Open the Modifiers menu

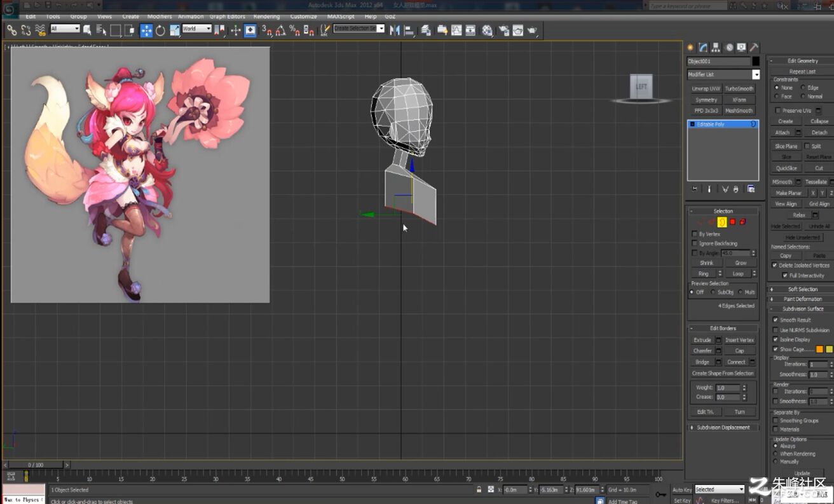160,17
